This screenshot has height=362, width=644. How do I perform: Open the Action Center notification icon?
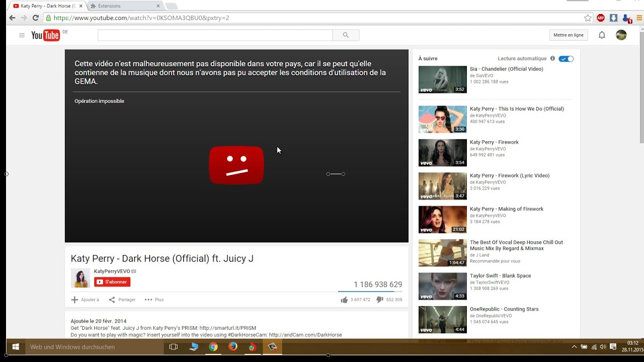click(x=613, y=347)
